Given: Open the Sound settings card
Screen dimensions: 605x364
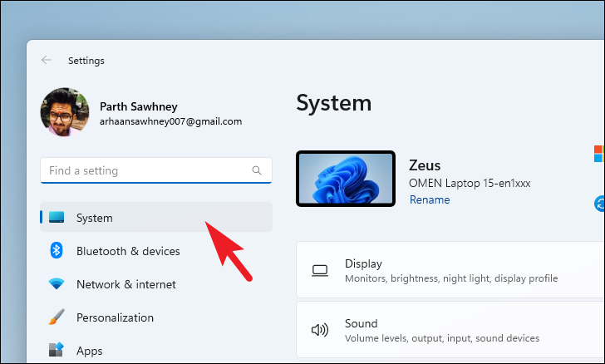Looking at the screenshot, I should (450, 330).
